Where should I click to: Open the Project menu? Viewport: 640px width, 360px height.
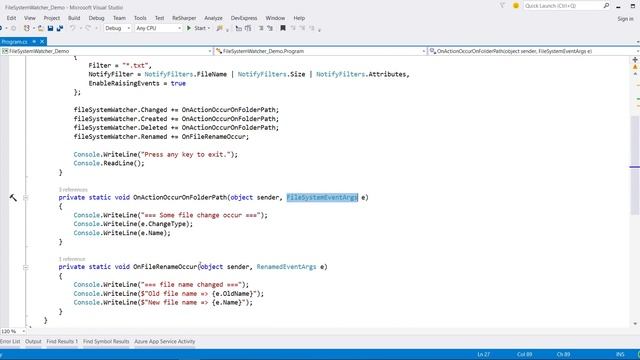pos(51,18)
